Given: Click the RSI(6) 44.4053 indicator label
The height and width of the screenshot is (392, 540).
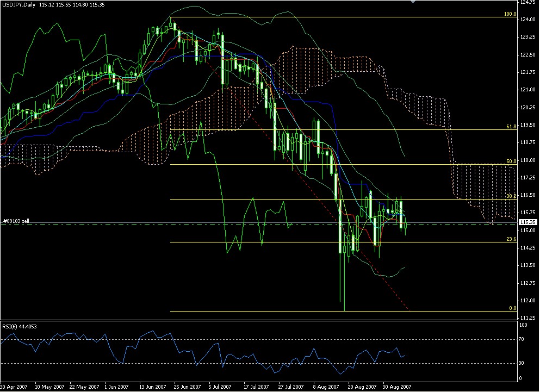Looking at the screenshot, I should point(19,326).
